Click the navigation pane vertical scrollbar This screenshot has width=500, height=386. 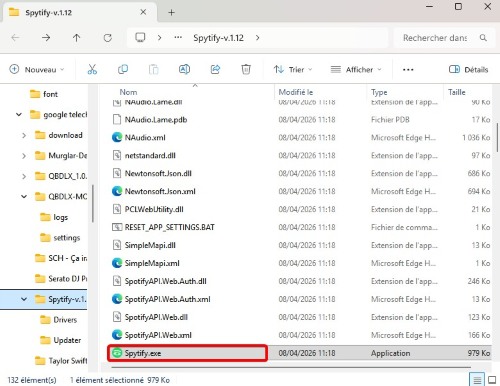click(x=93, y=203)
